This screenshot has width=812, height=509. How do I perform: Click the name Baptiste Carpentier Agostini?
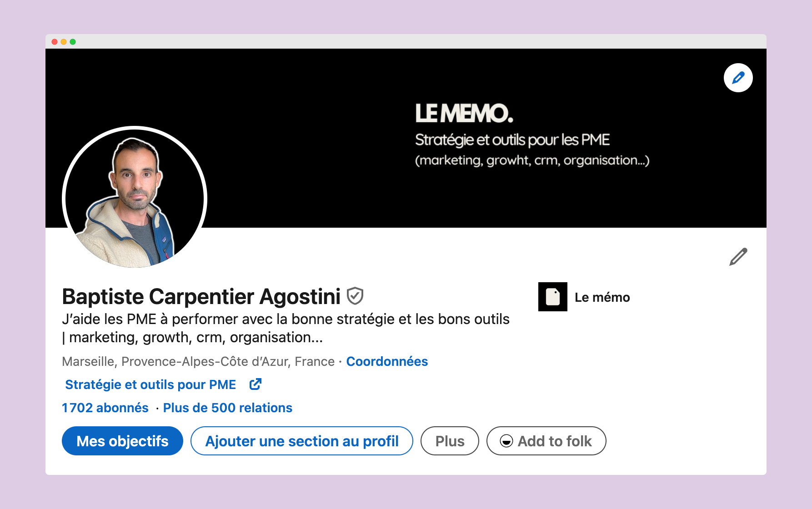pyautogui.click(x=201, y=296)
